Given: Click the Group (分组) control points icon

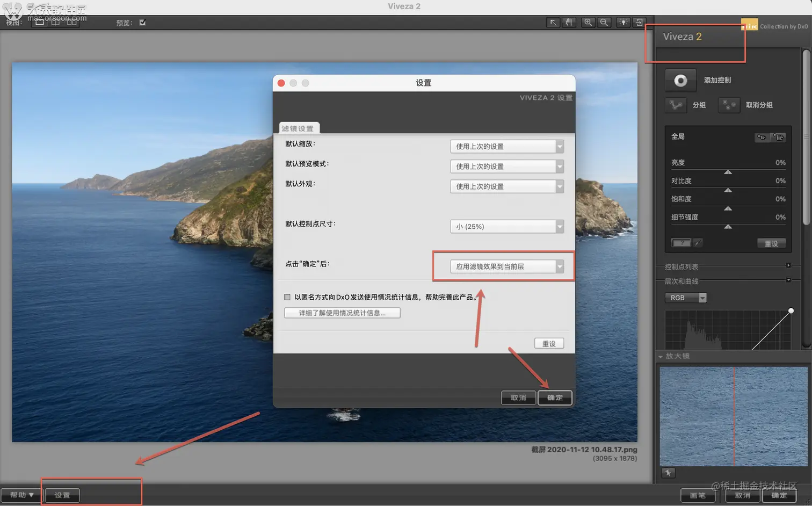Looking at the screenshot, I should (x=676, y=105).
